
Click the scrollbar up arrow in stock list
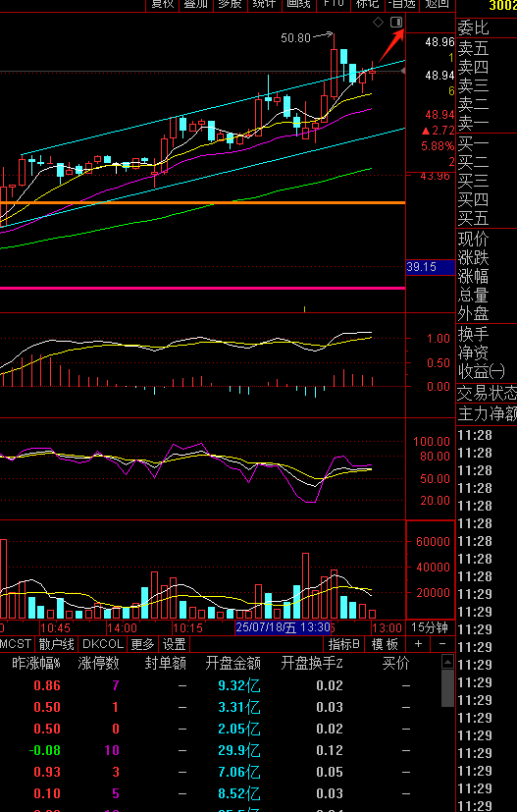pos(447,662)
